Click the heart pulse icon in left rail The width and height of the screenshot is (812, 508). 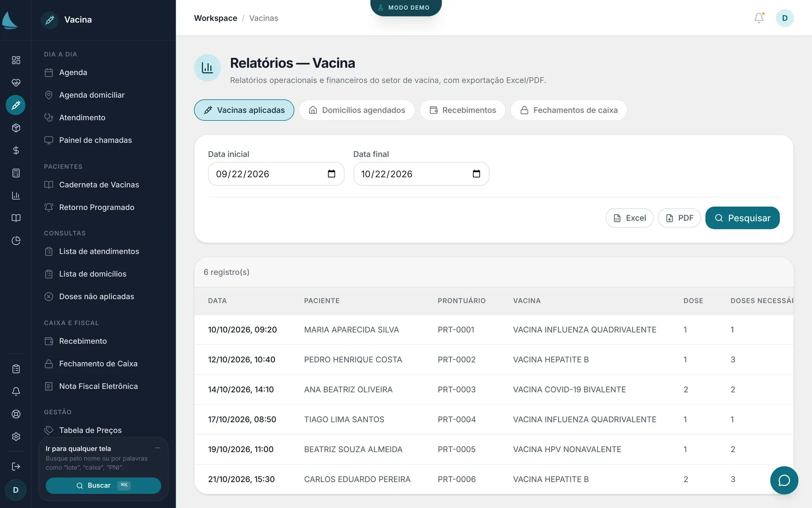[x=16, y=83]
